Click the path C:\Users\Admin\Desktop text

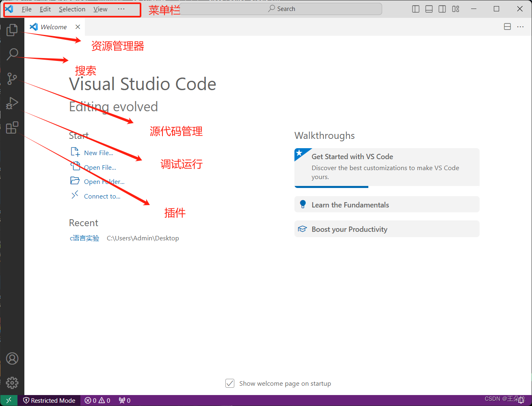143,238
